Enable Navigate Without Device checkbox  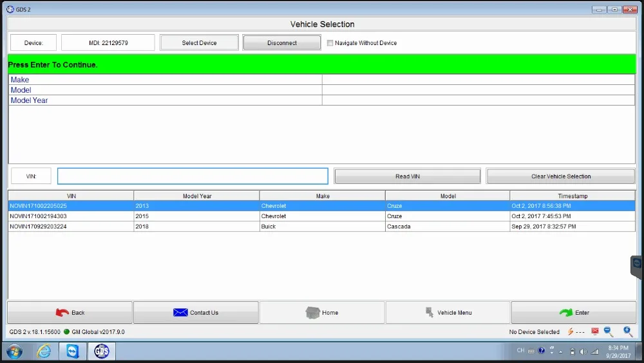click(x=330, y=42)
